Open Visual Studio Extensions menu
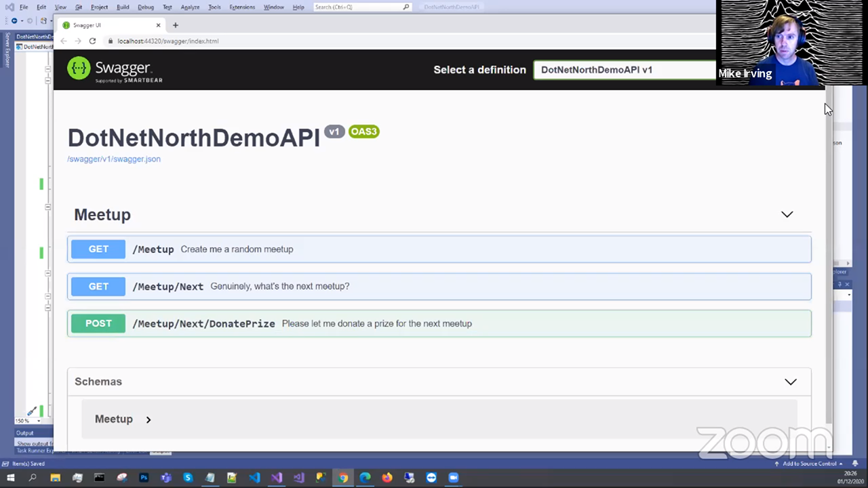 coord(242,7)
